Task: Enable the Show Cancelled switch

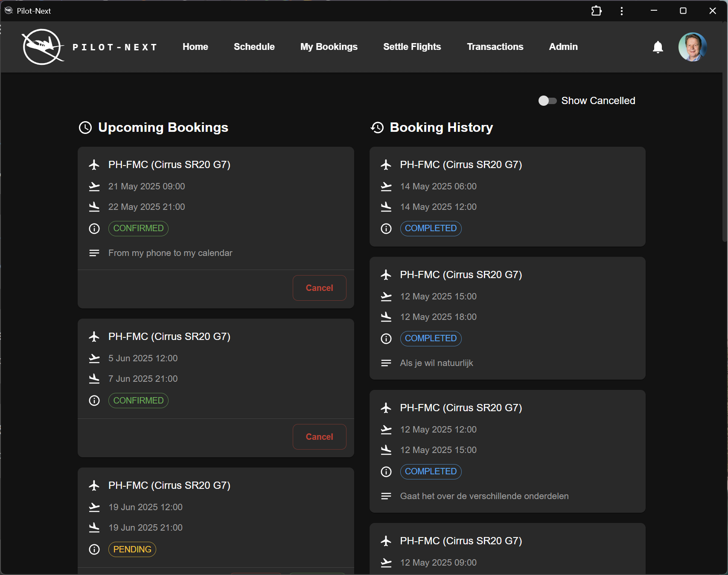Action: [x=547, y=101]
